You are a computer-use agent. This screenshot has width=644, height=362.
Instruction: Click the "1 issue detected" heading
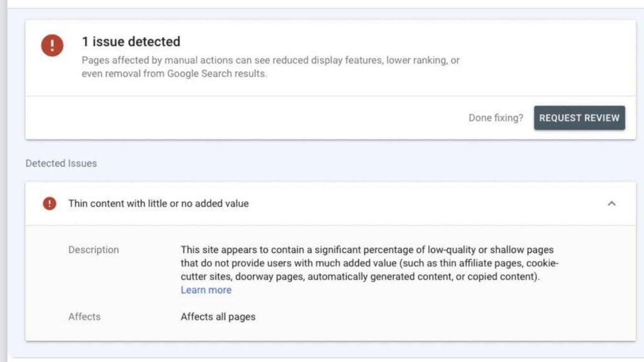click(x=131, y=42)
